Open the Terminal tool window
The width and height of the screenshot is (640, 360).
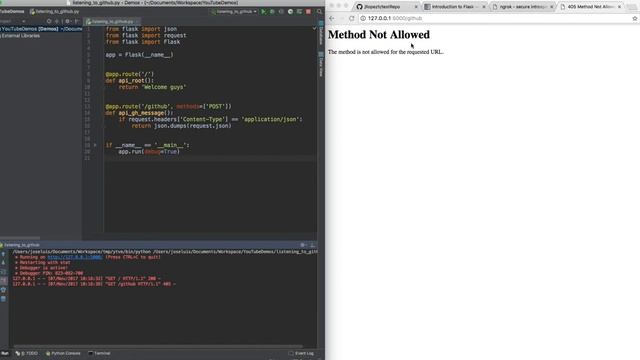(99, 353)
